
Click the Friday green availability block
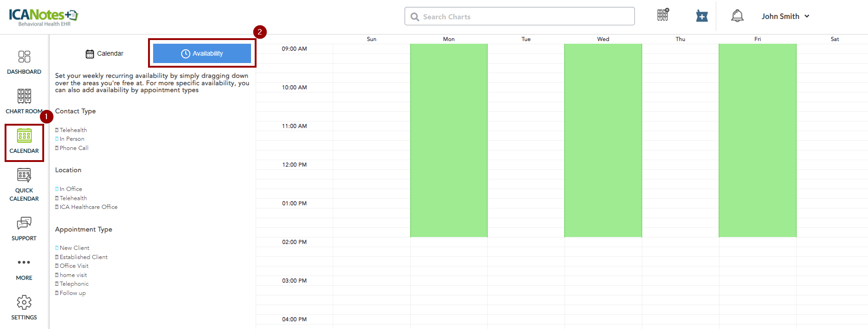pos(757,140)
